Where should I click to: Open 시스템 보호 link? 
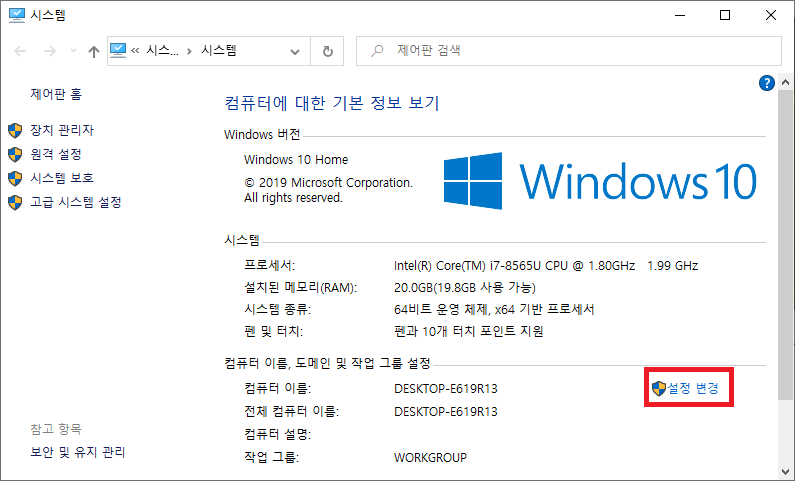click(62, 178)
